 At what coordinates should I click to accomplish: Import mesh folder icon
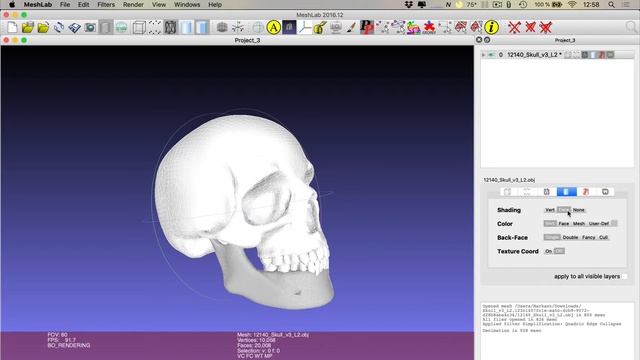click(x=43, y=27)
